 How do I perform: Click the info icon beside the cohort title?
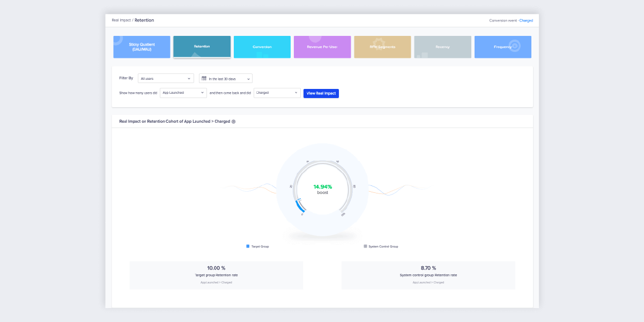click(234, 121)
